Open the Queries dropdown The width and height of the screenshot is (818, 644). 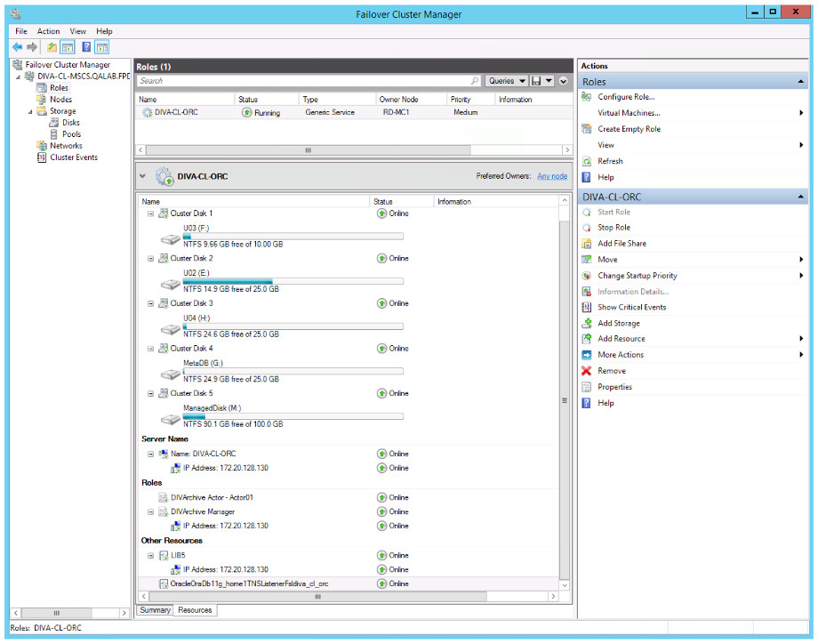coord(507,80)
